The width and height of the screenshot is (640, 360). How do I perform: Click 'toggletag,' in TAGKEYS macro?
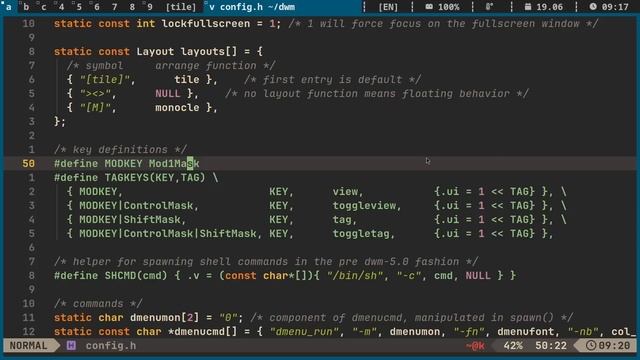tap(364, 234)
